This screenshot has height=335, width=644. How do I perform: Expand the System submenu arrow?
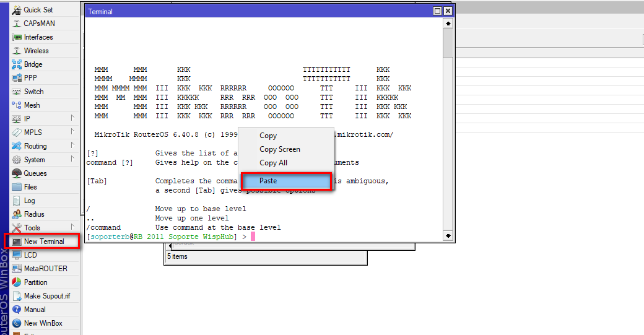[x=72, y=160]
